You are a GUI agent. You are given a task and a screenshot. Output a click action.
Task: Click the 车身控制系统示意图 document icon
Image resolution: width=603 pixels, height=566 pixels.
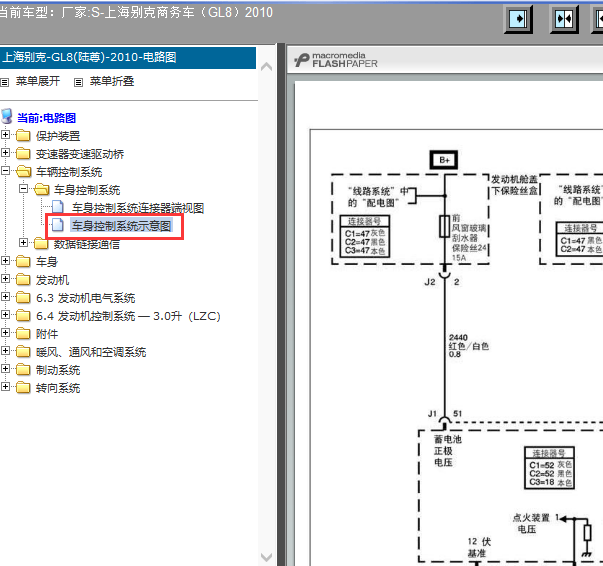point(58,225)
